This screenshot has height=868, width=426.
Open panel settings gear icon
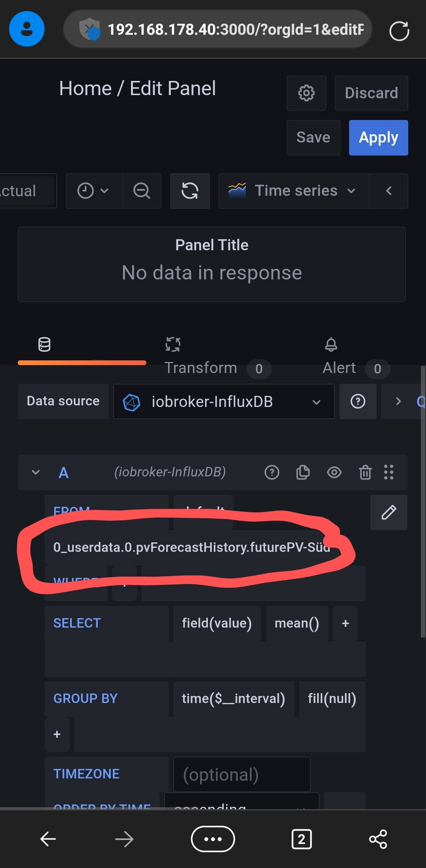click(x=306, y=93)
